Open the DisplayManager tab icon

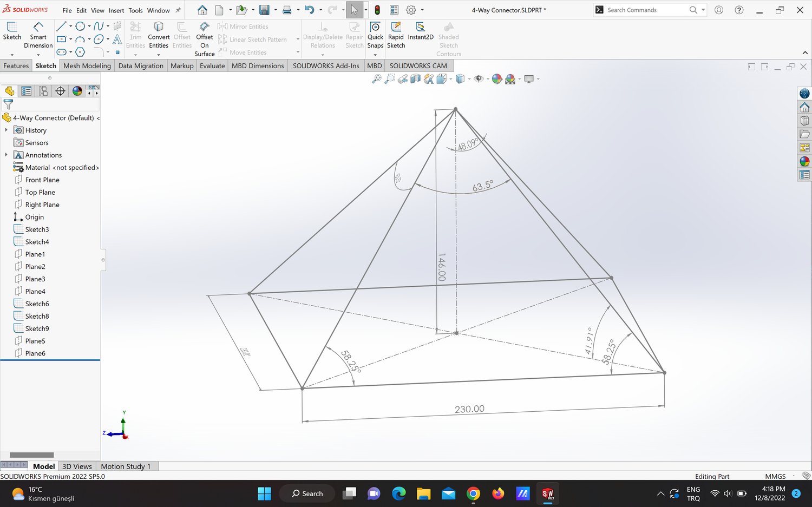[77, 91]
